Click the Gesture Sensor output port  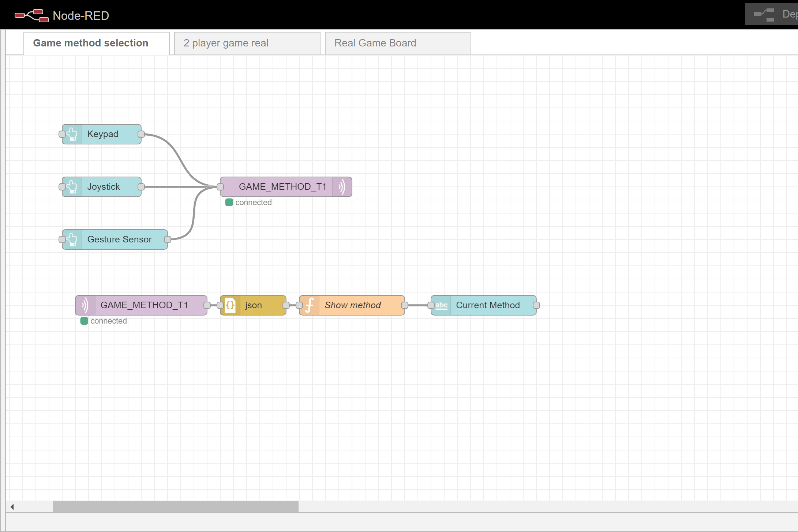pos(168,239)
